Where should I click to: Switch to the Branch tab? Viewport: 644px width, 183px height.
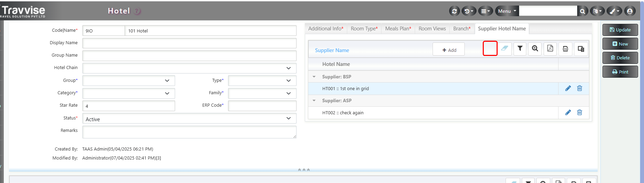462,29
